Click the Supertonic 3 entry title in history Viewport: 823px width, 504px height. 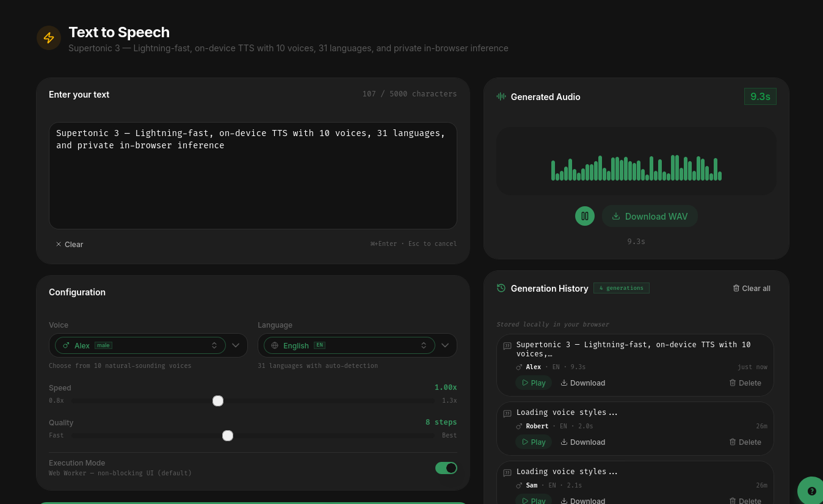tap(634, 349)
